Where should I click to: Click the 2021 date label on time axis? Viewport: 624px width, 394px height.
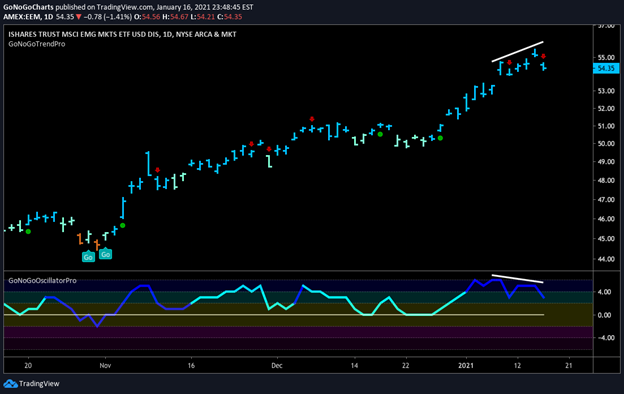click(466, 365)
